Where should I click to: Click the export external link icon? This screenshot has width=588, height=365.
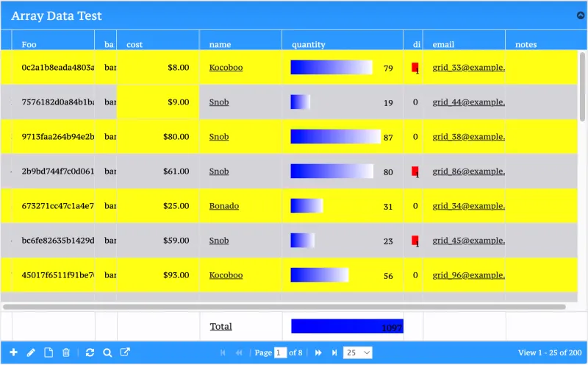click(125, 352)
